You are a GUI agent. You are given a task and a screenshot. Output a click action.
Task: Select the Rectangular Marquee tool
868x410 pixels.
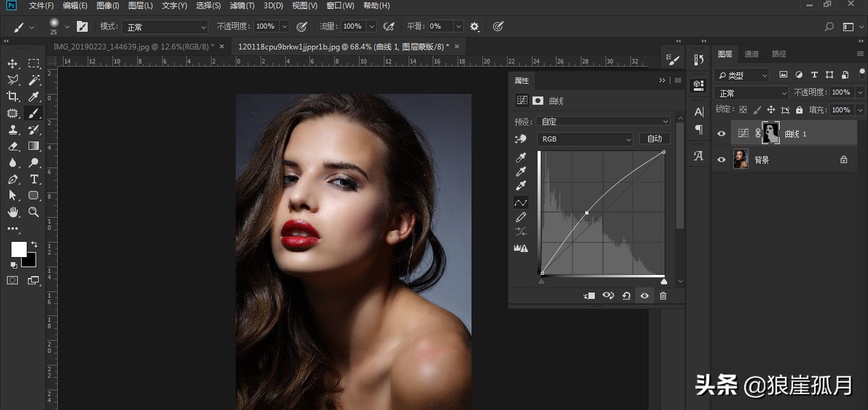34,63
